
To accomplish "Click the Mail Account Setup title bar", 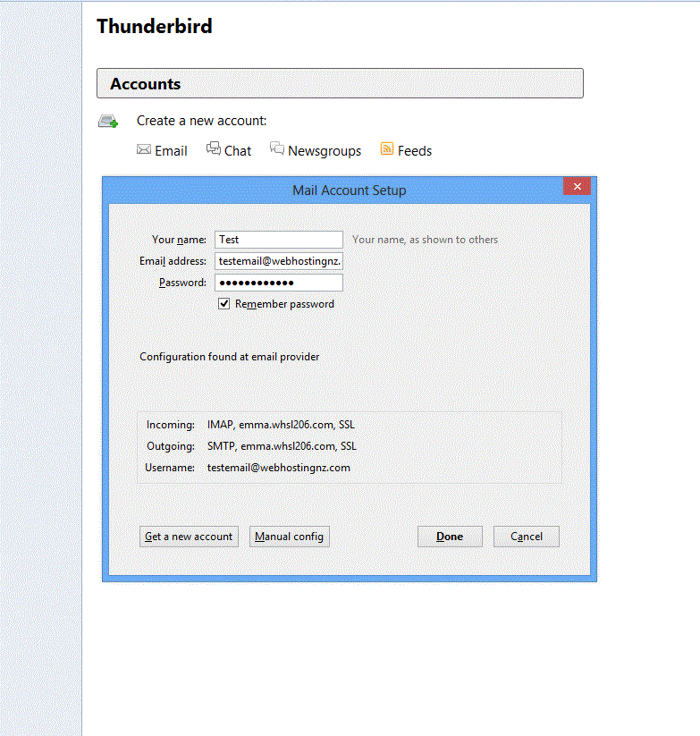I will tap(349, 190).
